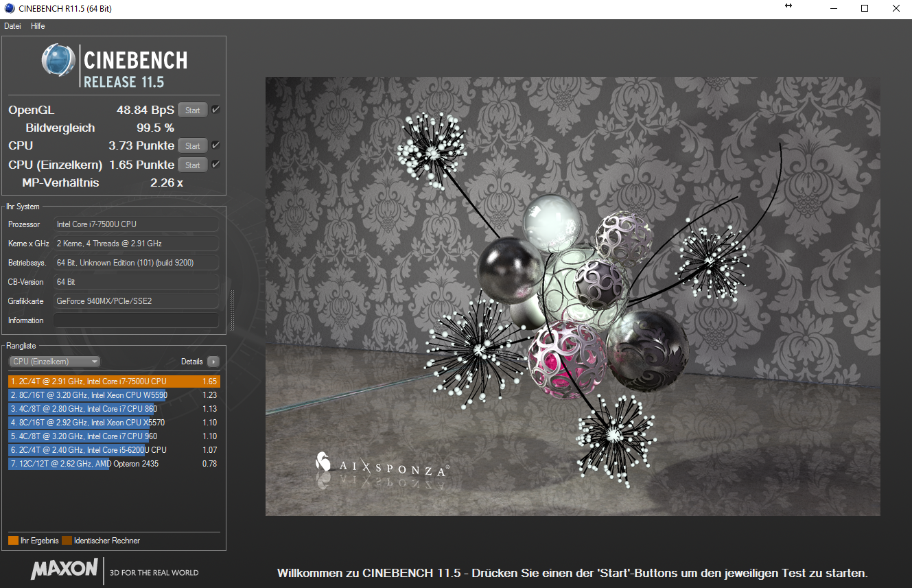Viewport: 912px width, 588px height.
Task: Click the rendered spheres preview image
Action: point(573,296)
